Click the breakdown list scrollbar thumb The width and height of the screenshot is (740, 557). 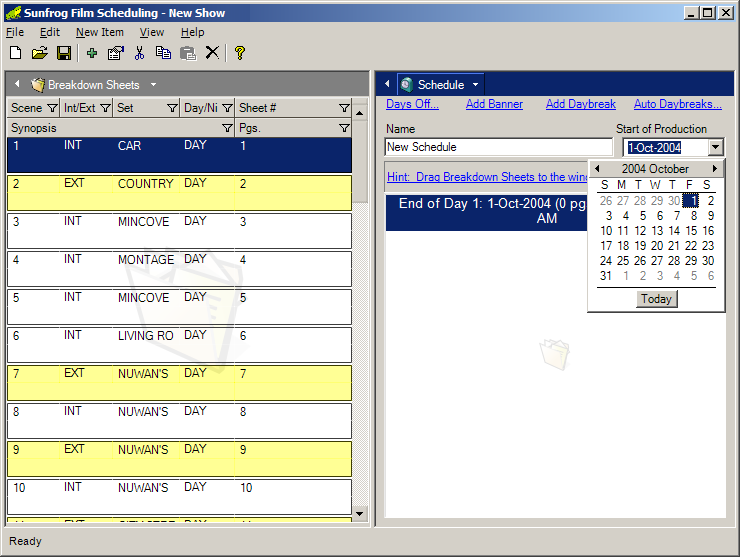[x=360, y=161]
